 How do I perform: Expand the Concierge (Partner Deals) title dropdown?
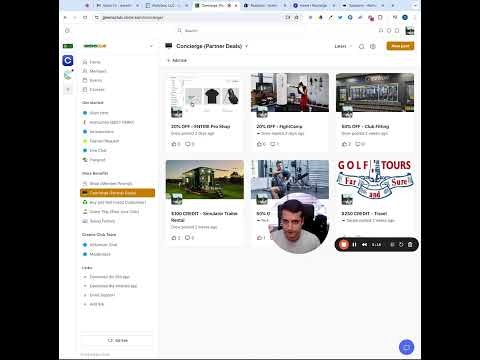click(247, 46)
